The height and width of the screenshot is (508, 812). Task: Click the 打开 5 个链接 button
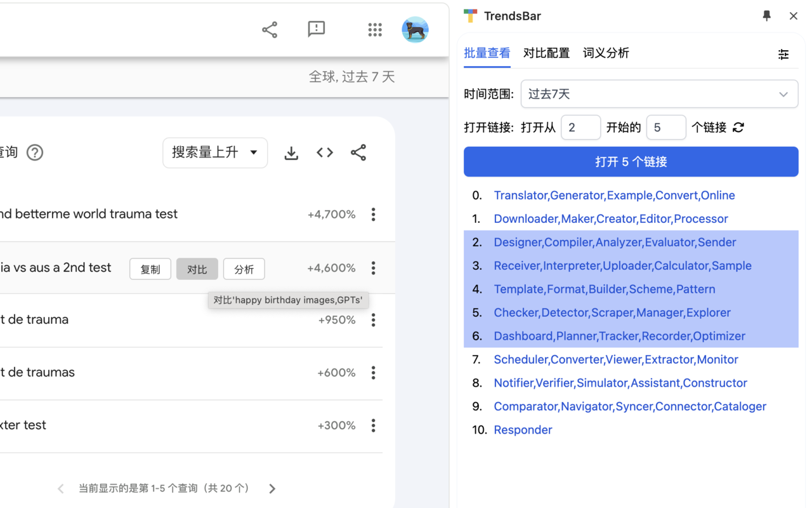pyautogui.click(x=631, y=161)
